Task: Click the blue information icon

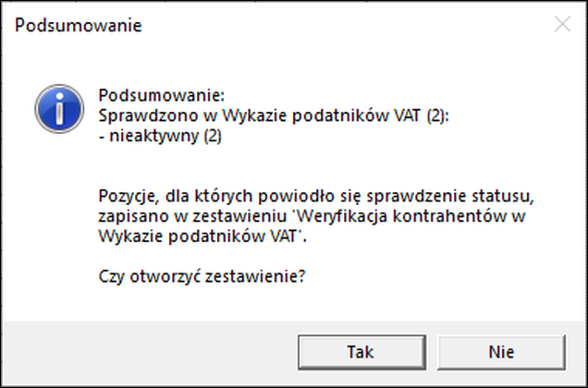Action: pos(59,109)
